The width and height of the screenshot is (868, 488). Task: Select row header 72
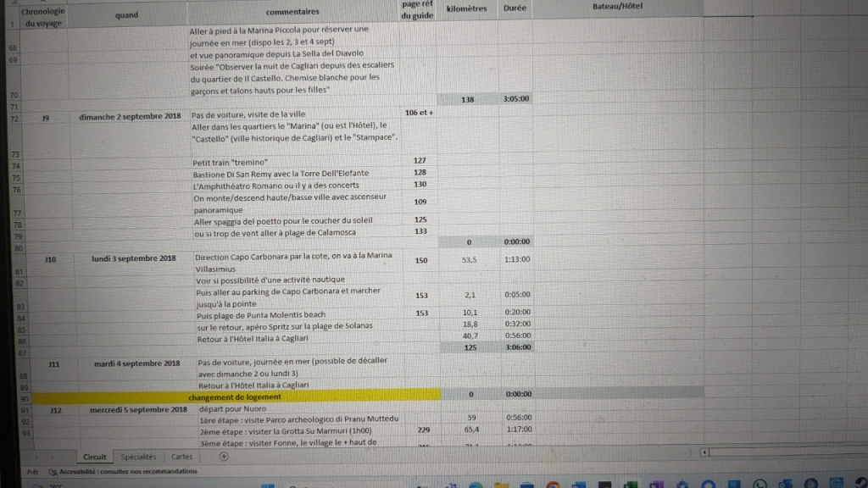(x=14, y=119)
